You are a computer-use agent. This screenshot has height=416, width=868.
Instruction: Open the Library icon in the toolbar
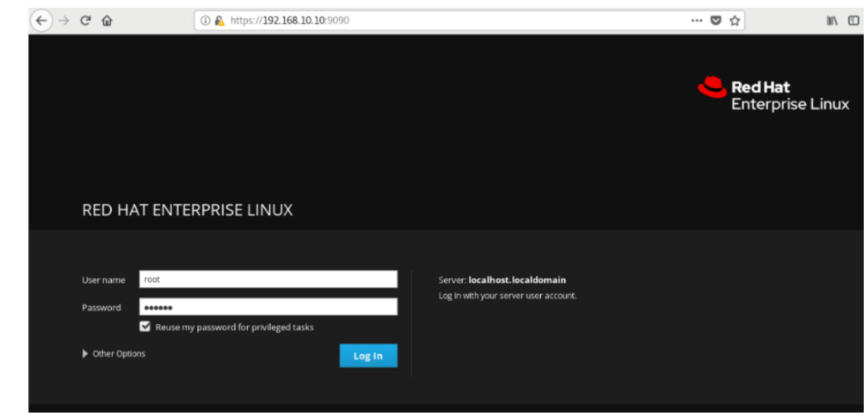click(x=832, y=21)
